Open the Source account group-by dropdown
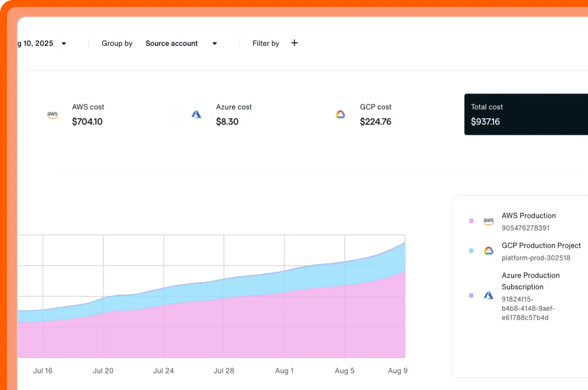The image size is (588, 390). point(181,44)
